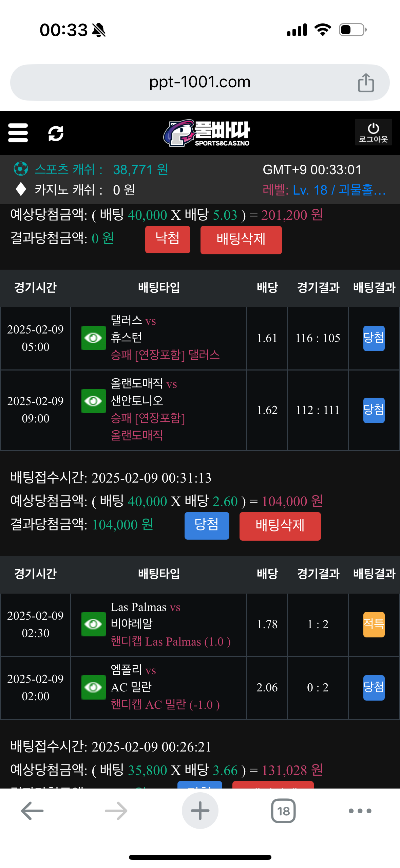This screenshot has width=400, height=868.
Task: Tap the ppt-1001.com address bar
Action: (199, 82)
